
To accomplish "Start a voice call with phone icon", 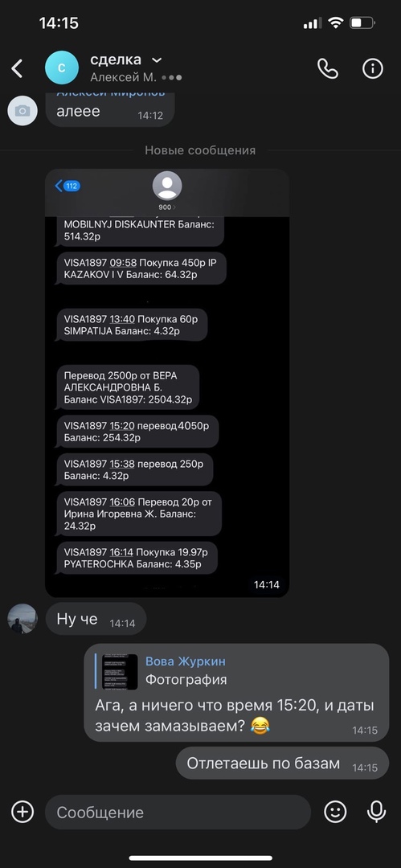I will coord(327,68).
